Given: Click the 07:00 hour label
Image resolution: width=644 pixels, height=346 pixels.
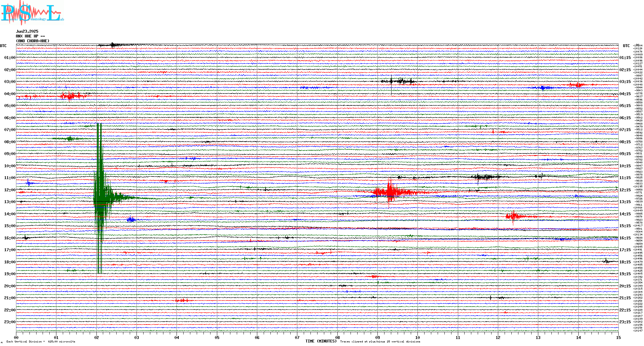Looking at the screenshot, I should [x=10, y=130].
